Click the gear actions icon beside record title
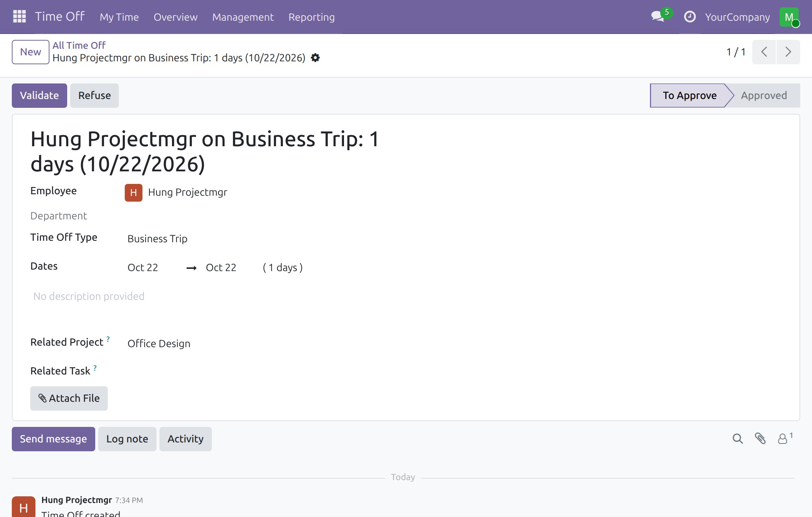 point(315,58)
